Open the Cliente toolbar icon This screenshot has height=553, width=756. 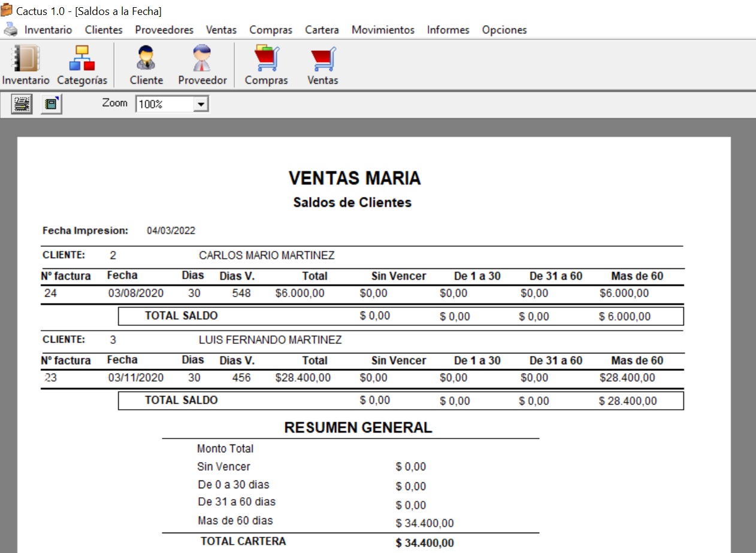click(146, 59)
